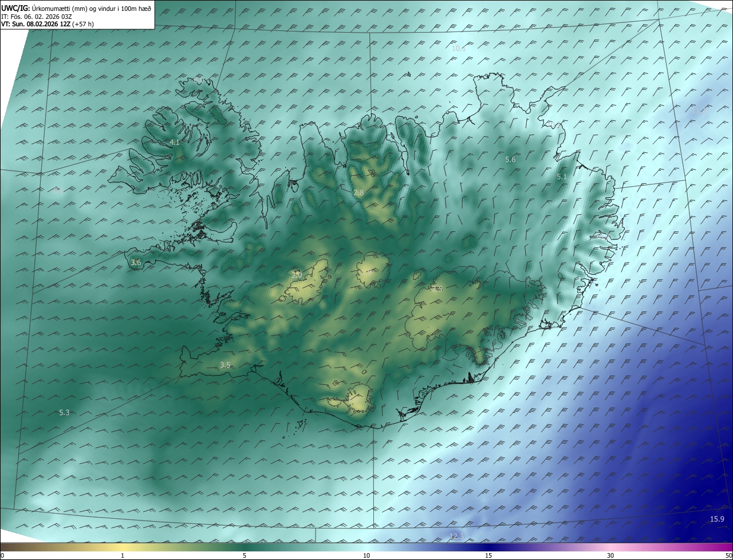733x560 pixels.
Task: Click the 12.3 value label above the color scale
Action: point(456,536)
